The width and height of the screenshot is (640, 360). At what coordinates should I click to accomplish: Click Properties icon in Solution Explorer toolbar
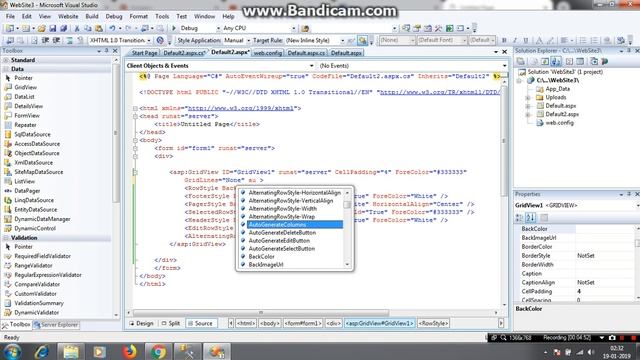pyautogui.click(x=521, y=62)
